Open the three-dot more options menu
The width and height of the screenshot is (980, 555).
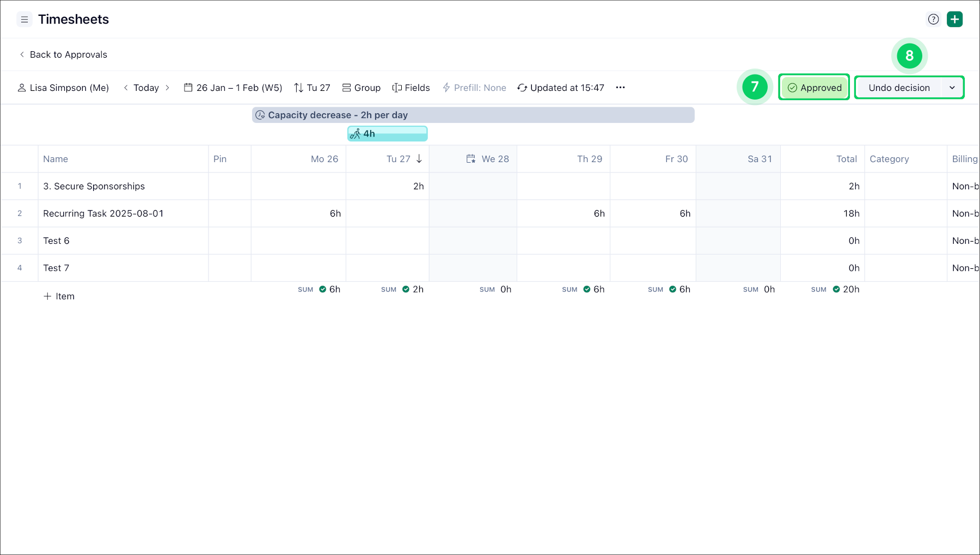point(620,88)
